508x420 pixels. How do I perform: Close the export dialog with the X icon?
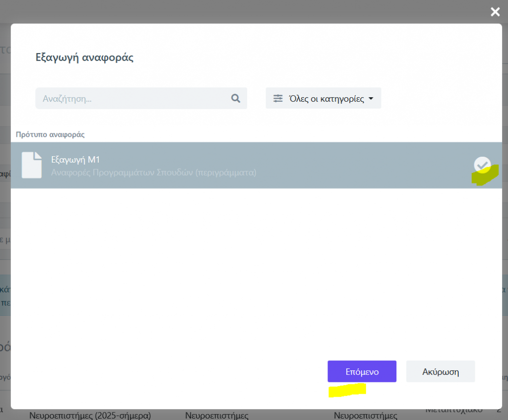click(x=495, y=12)
